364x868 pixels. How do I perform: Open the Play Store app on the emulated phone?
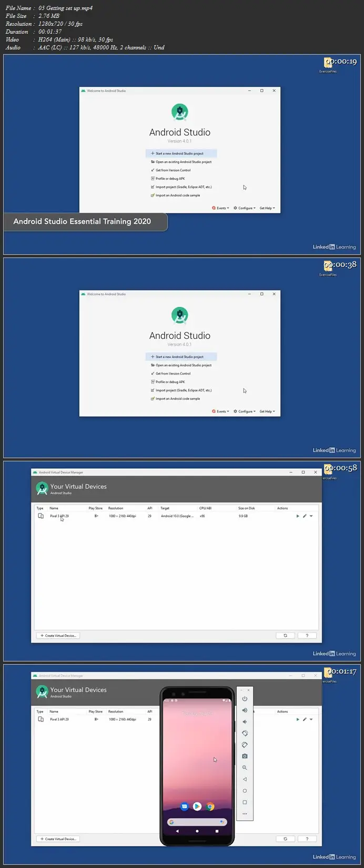click(197, 807)
